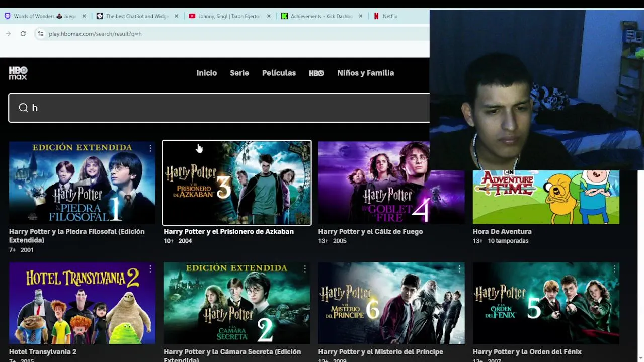Open Adventure Time thumbnail
This screenshot has width=644, height=362.
(x=546, y=197)
